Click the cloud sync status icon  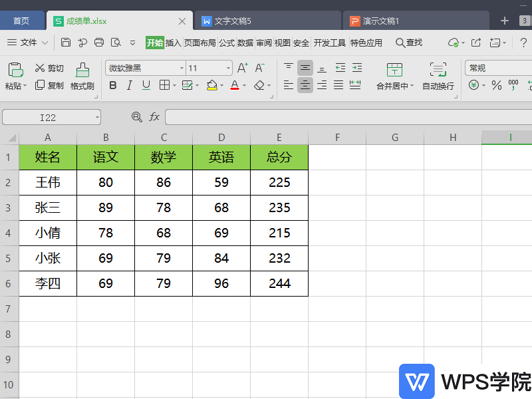(x=454, y=43)
